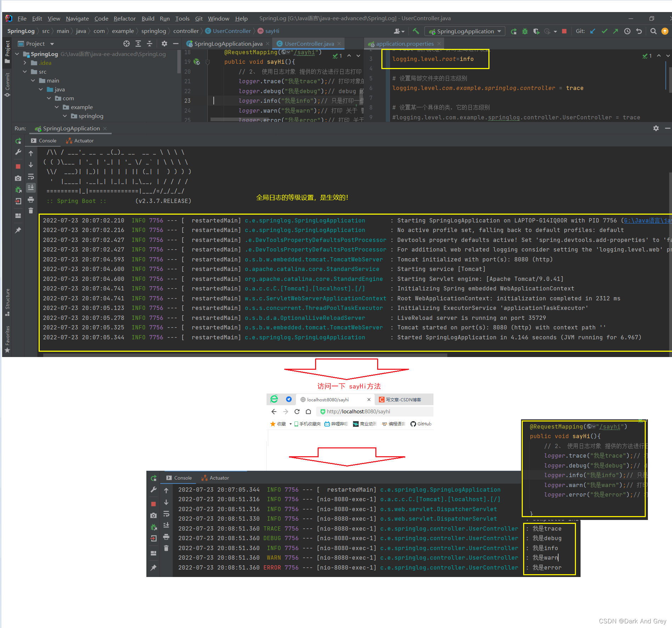Click the controller breadcrumb
672x628 pixels.
(186, 31)
